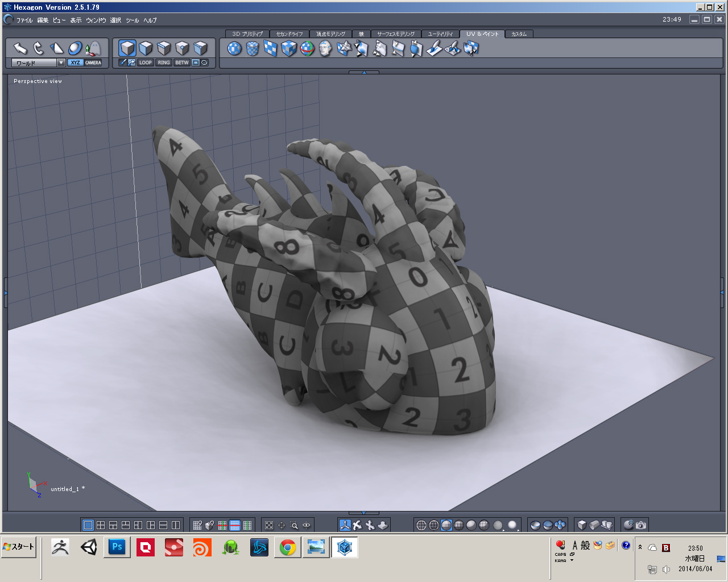Toggle XYZ manipulator orientation

coord(76,63)
